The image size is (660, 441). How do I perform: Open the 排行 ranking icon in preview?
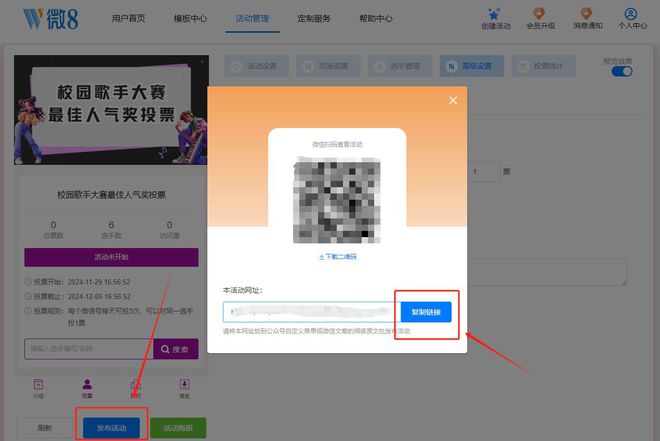[136, 388]
